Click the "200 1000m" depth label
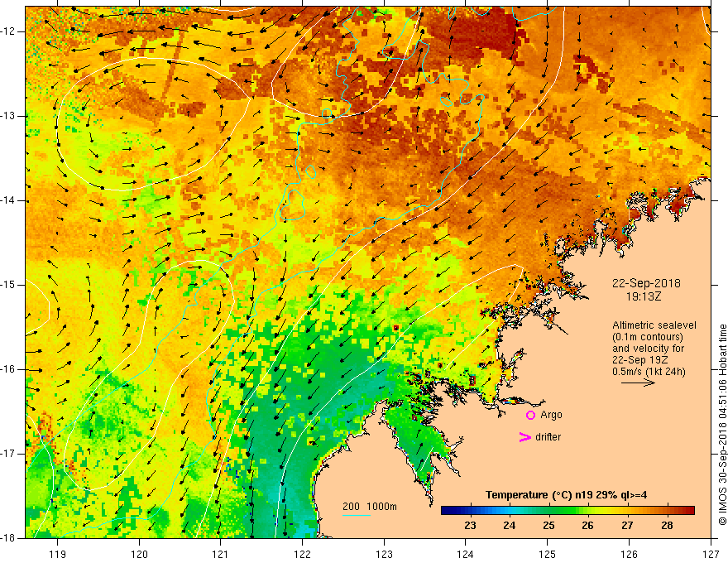This screenshot has width=728, height=563. point(370,507)
